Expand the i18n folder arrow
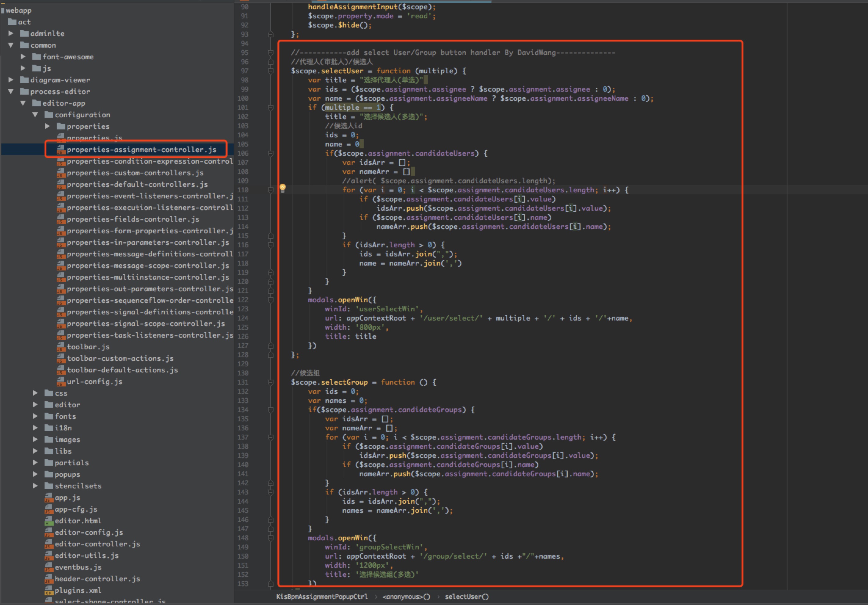 [x=35, y=428]
